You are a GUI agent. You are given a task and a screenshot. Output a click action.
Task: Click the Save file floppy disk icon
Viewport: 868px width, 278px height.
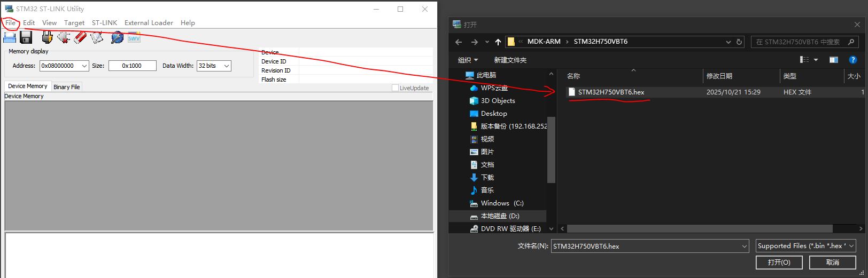[x=26, y=37]
